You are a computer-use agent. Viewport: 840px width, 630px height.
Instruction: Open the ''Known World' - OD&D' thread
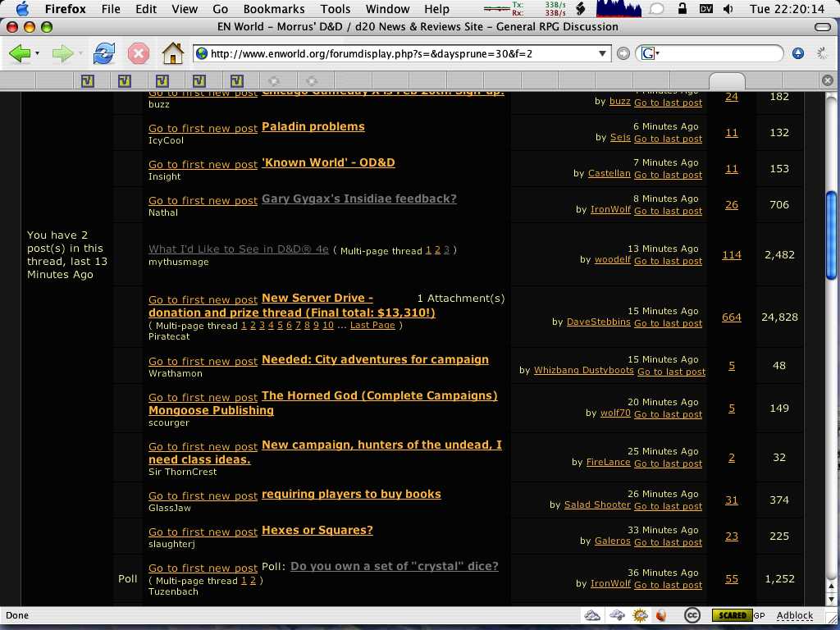[328, 163]
